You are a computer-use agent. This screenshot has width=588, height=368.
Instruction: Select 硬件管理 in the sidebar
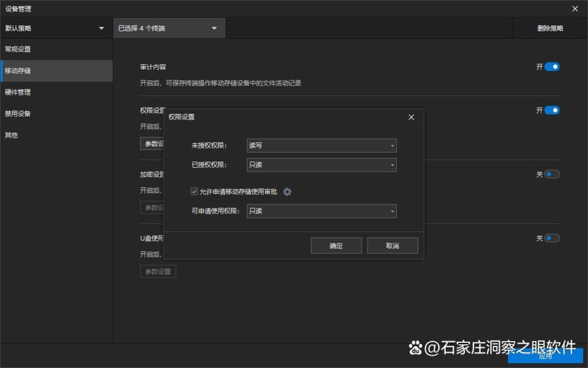tap(56, 92)
